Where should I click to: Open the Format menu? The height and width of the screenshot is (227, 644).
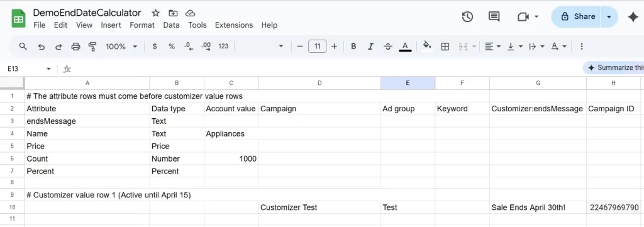pos(142,25)
